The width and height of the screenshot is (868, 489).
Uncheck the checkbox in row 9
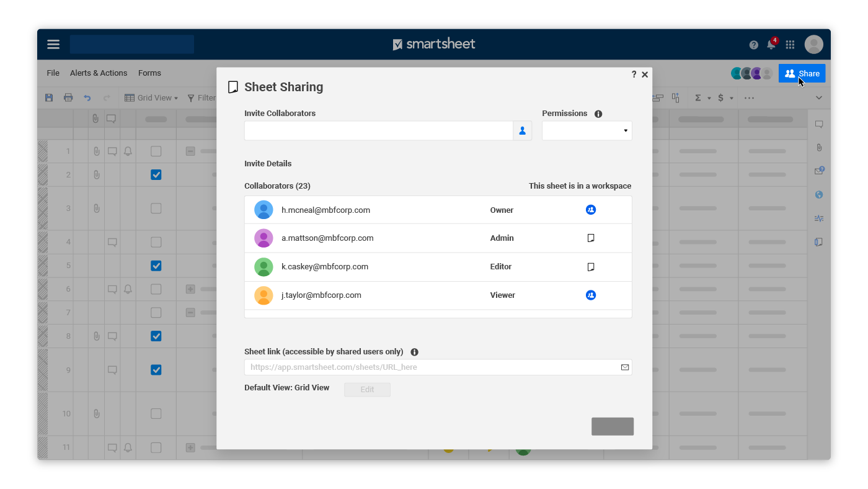[x=156, y=370]
